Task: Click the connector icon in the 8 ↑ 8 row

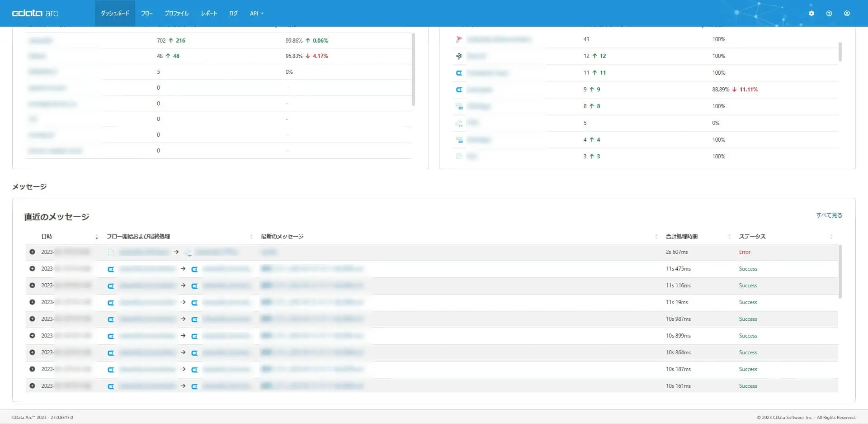Action: tap(459, 106)
